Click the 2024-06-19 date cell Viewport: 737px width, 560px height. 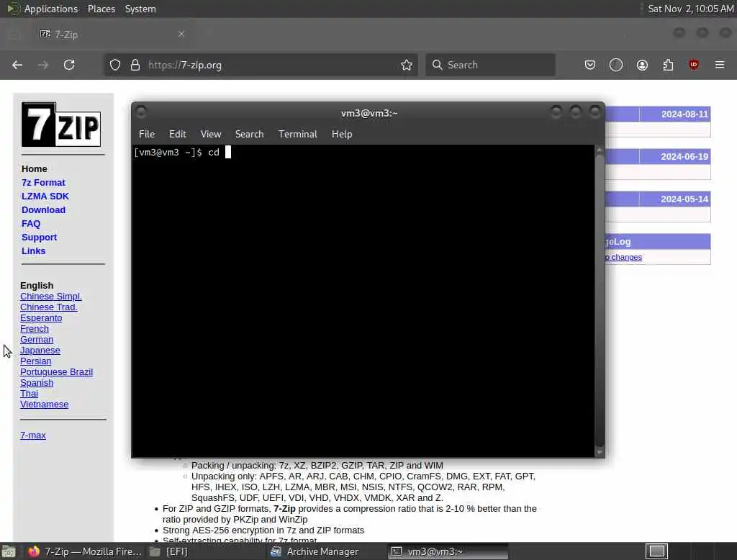pyautogui.click(x=675, y=157)
